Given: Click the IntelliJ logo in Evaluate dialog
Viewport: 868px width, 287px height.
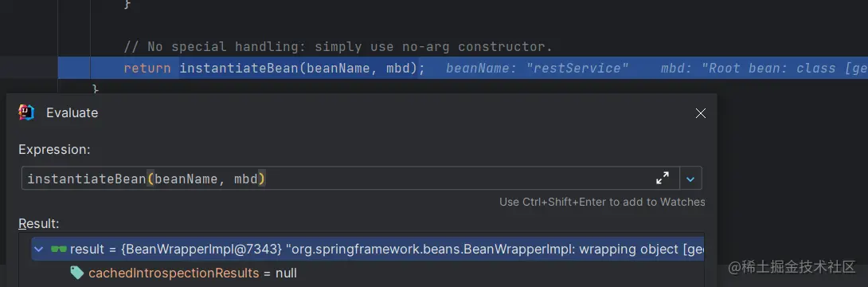Looking at the screenshot, I should point(26,112).
